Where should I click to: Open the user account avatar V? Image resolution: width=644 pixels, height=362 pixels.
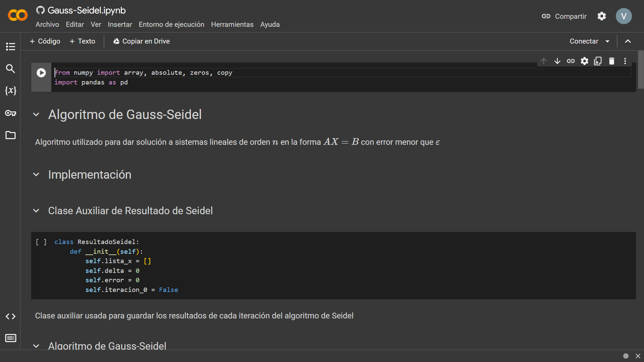[624, 16]
